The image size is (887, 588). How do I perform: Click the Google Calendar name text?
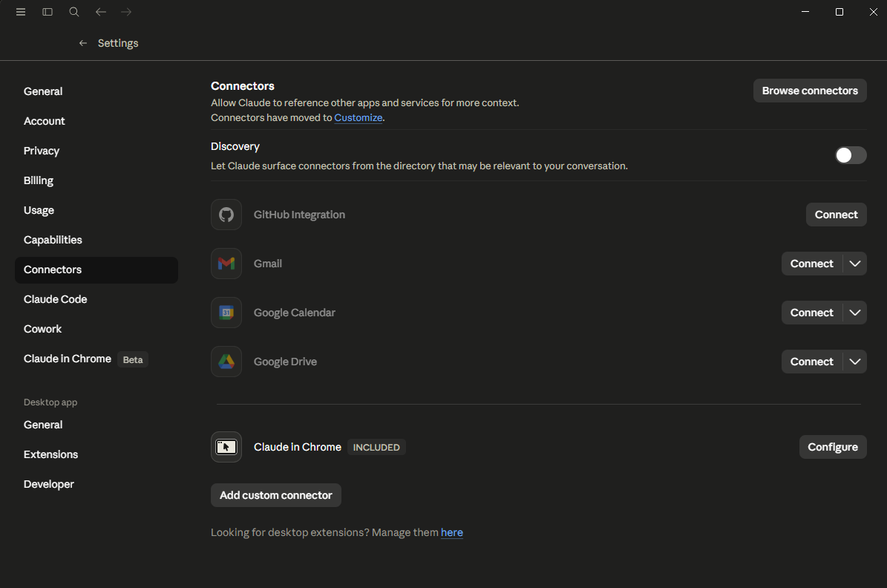tap(294, 313)
